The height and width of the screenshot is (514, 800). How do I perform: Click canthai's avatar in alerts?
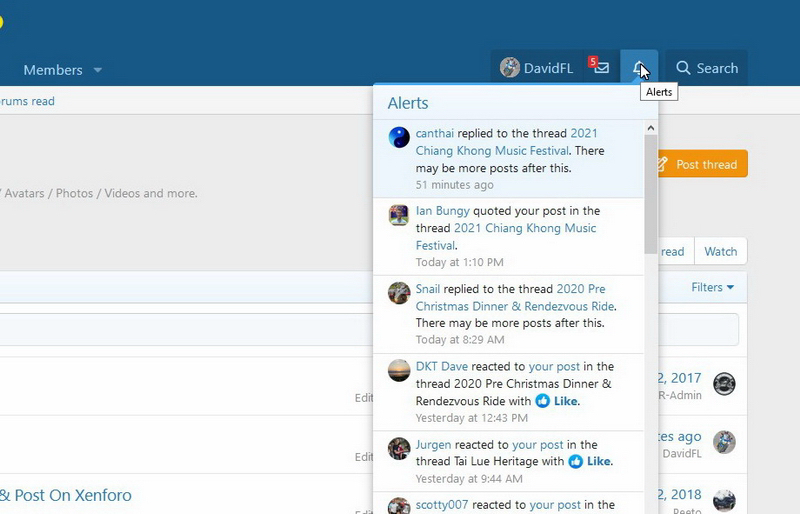[399, 138]
